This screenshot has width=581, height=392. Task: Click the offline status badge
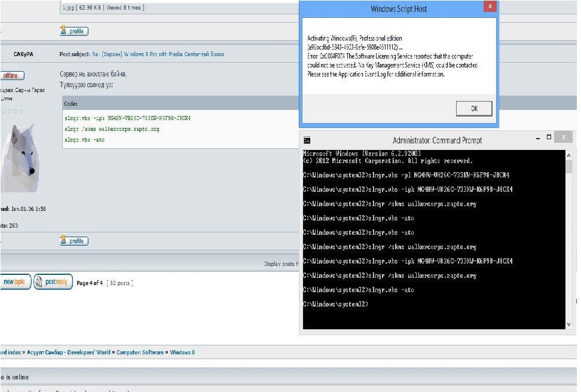point(11,76)
